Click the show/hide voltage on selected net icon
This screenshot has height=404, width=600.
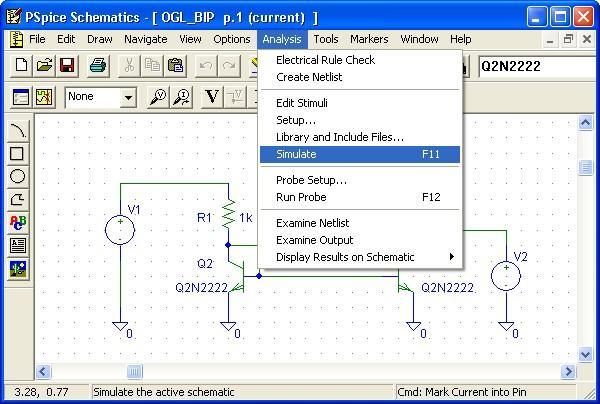tap(235, 97)
